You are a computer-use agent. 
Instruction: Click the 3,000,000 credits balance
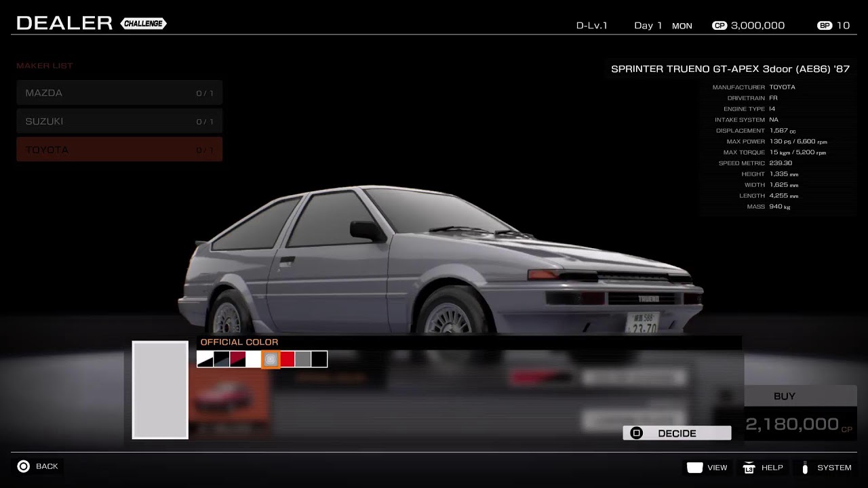coord(758,26)
